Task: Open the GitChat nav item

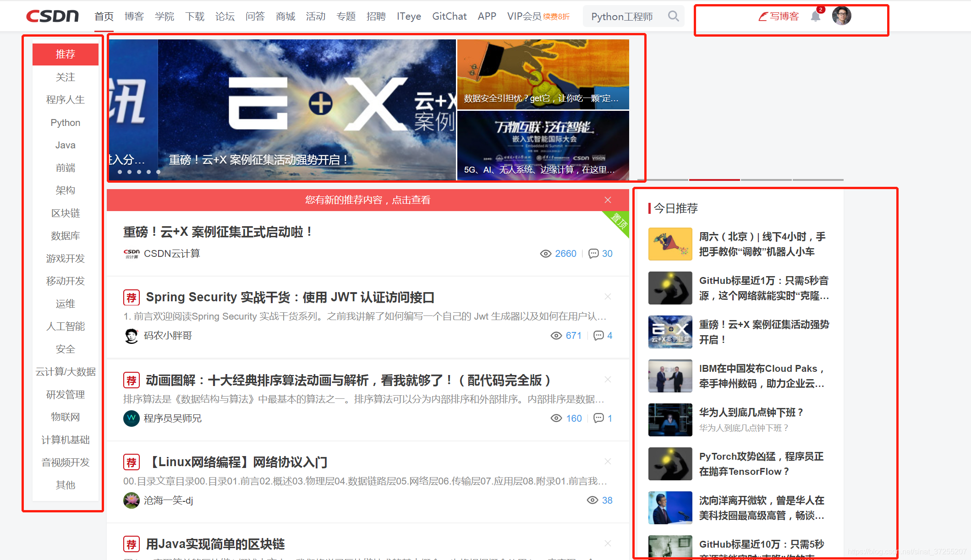Action: point(449,16)
